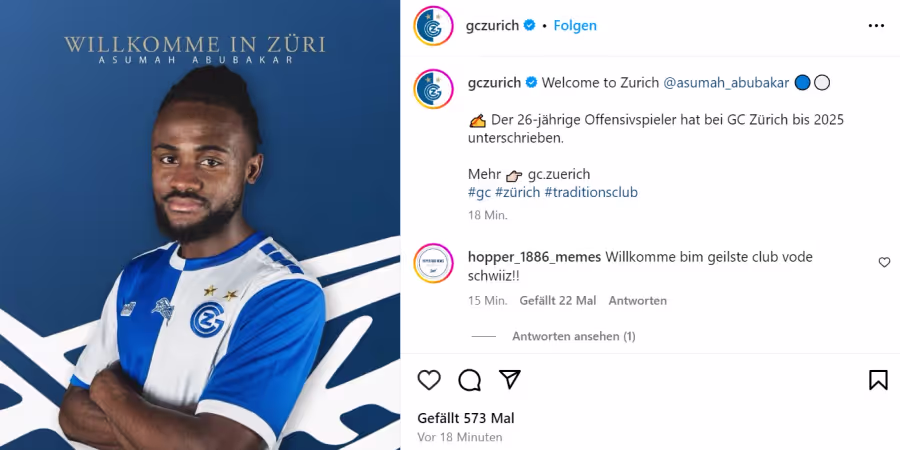
Task: Share the post with the paper plane icon
Action: click(510, 379)
